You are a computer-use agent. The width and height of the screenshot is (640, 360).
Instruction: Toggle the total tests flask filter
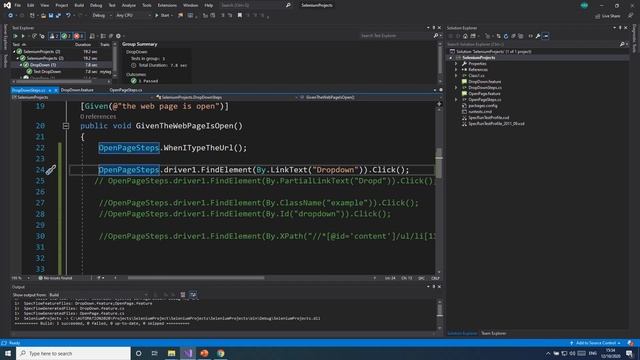[x=53, y=36]
